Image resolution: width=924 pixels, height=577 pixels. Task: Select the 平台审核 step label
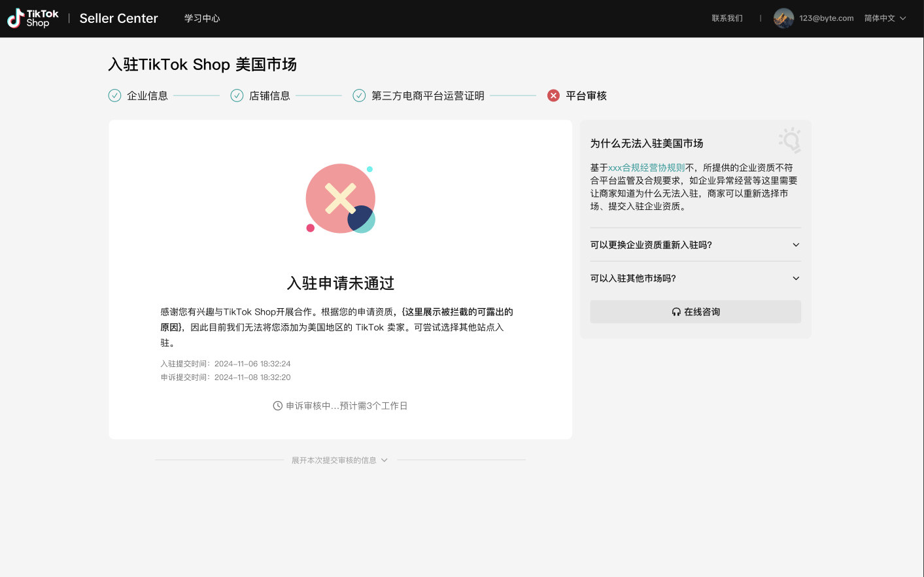(586, 96)
